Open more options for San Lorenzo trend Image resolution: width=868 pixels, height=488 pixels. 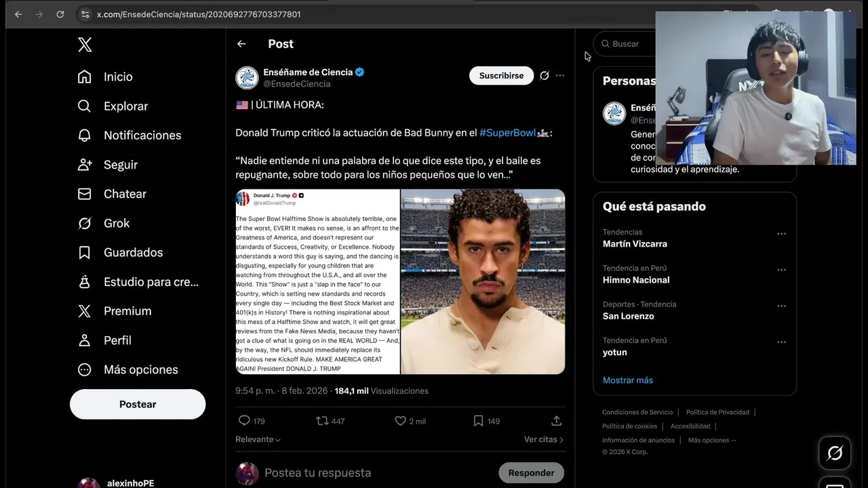781,306
